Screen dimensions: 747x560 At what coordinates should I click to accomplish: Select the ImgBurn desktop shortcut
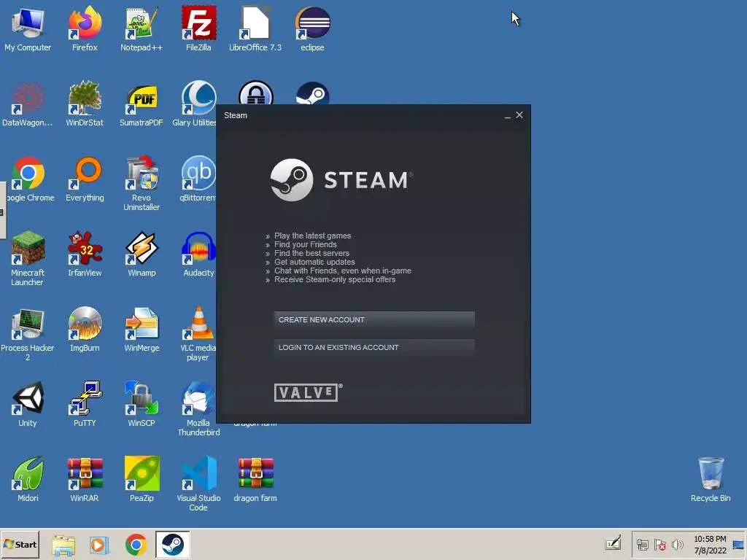tap(85, 330)
